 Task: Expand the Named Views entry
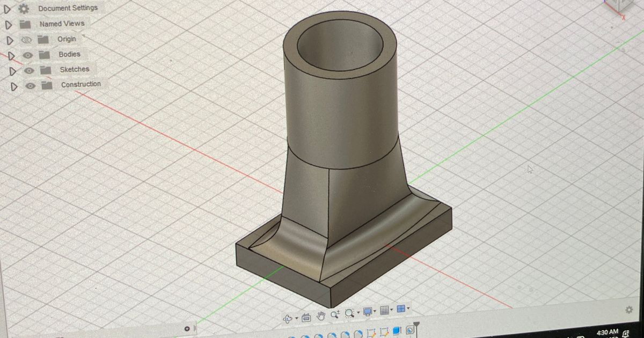click(9, 23)
